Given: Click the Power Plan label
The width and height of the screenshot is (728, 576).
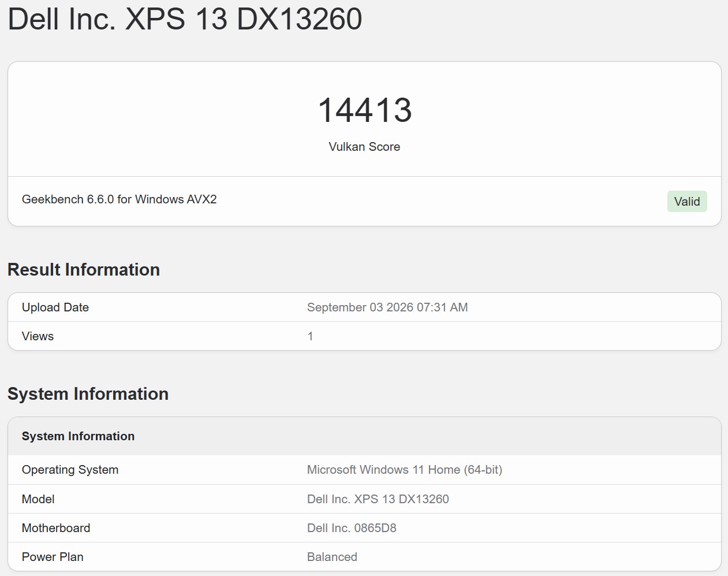Looking at the screenshot, I should click(53, 557).
